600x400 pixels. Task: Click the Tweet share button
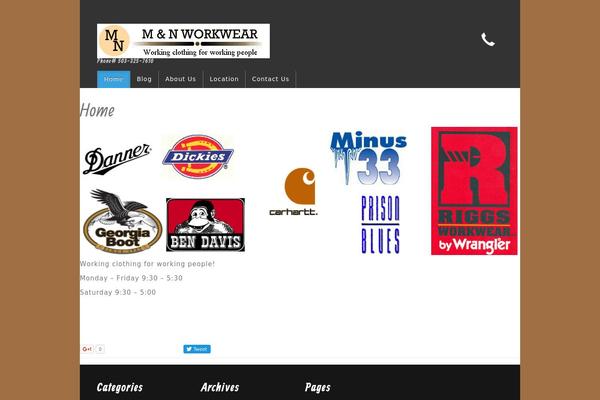197,349
